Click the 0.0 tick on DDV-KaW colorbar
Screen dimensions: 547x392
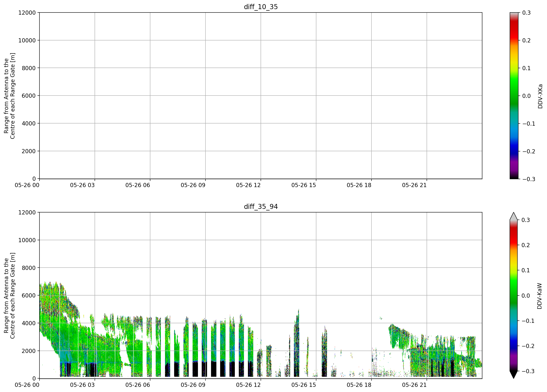coord(526,295)
